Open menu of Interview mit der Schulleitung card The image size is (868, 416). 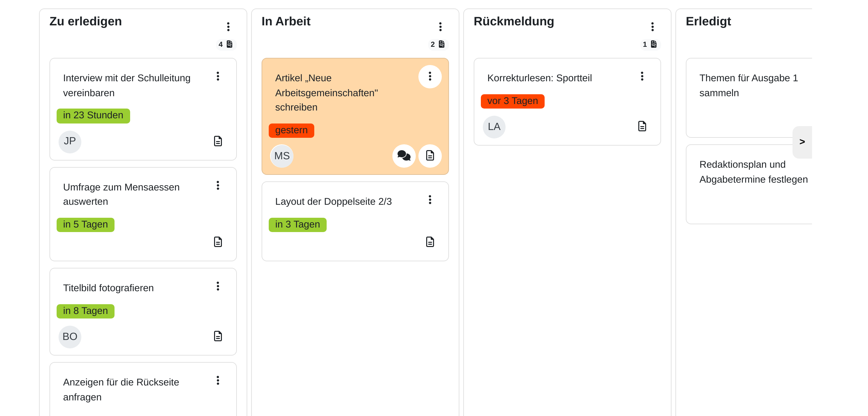(x=218, y=76)
